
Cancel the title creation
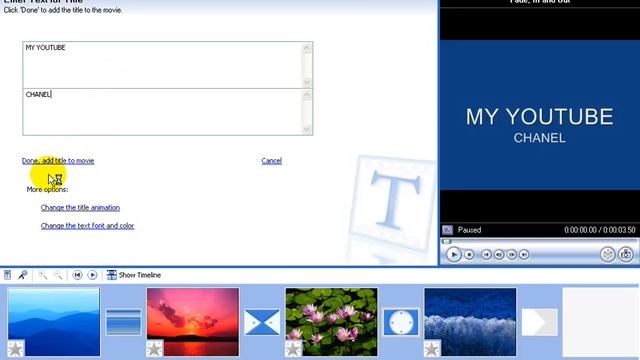point(271,161)
